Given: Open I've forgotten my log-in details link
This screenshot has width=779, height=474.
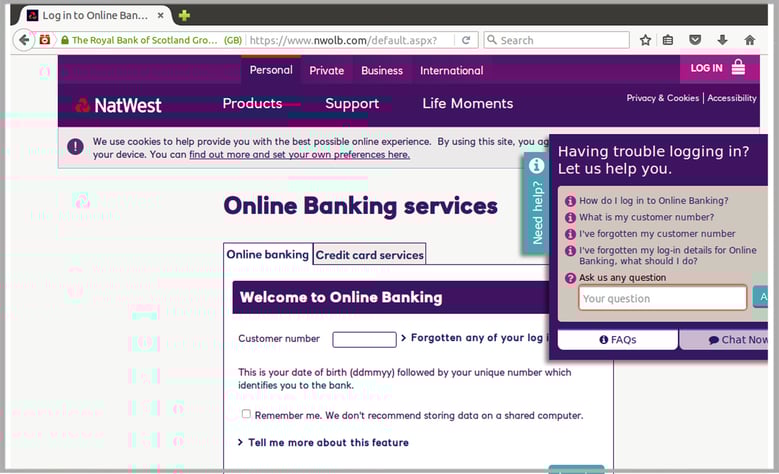Looking at the screenshot, I should (x=668, y=255).
